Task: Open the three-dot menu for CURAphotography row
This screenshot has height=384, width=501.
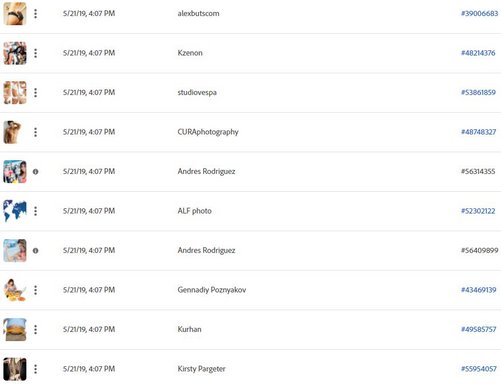Action: (35, 132)
